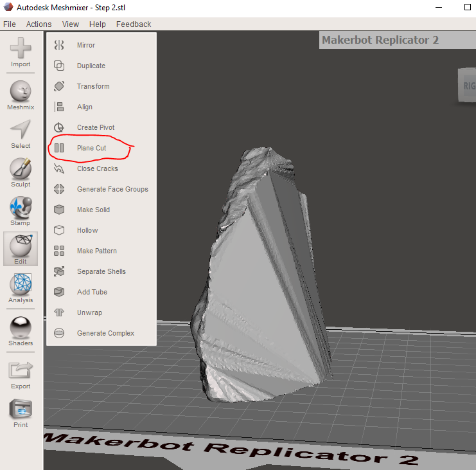The height and width of the screenshot is (470, 476).
Task: Select Generate Face Groups
Action: [101, 189]
